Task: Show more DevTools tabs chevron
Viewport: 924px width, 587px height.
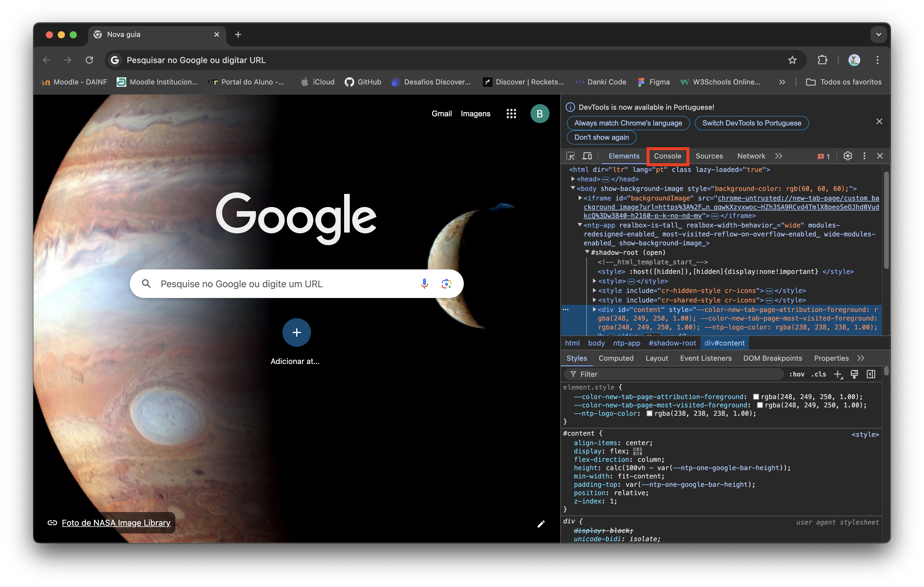Action: pos(778,156)
